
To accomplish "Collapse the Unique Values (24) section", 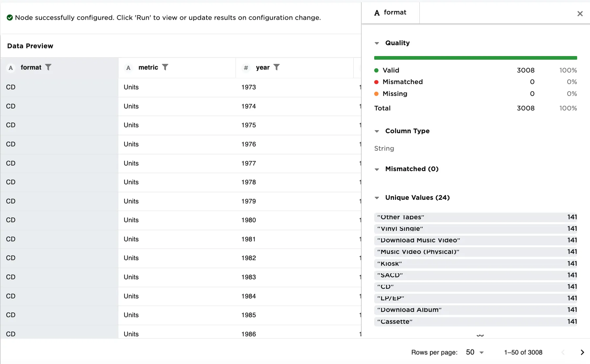I will point(377,198).
